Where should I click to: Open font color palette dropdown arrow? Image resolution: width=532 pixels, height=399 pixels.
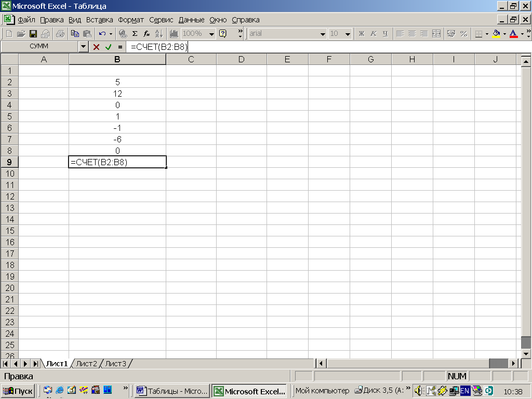(522, 34)
